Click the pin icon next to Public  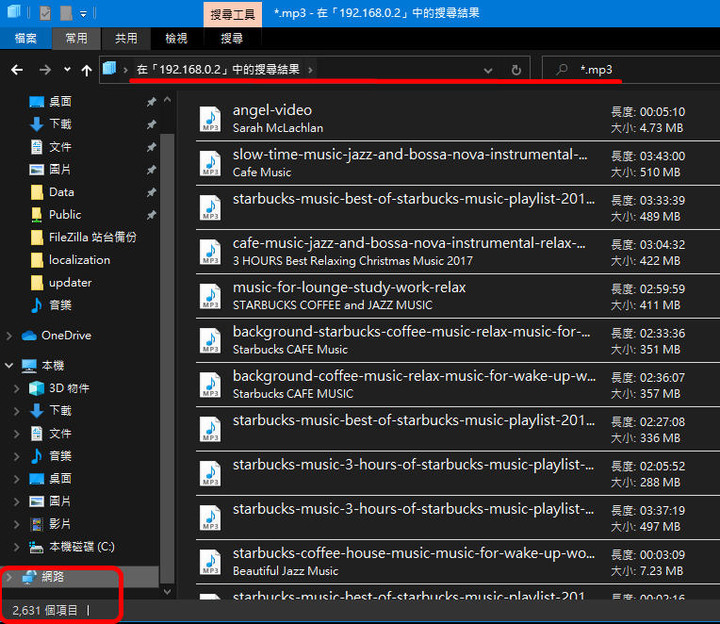click(152, 215)
